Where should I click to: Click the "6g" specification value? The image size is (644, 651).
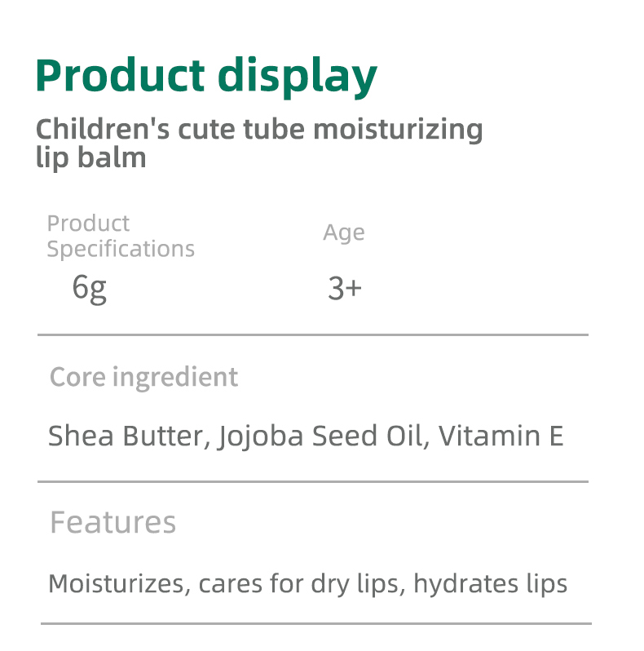90,287
